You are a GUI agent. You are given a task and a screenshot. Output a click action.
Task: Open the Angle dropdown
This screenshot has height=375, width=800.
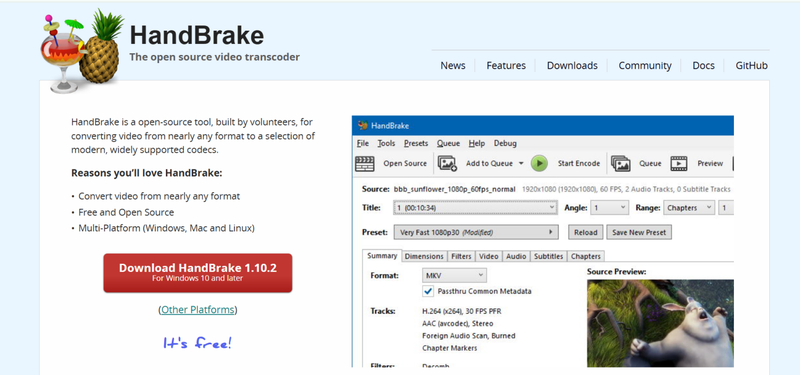pyautogui.click(x=609, y=208)
